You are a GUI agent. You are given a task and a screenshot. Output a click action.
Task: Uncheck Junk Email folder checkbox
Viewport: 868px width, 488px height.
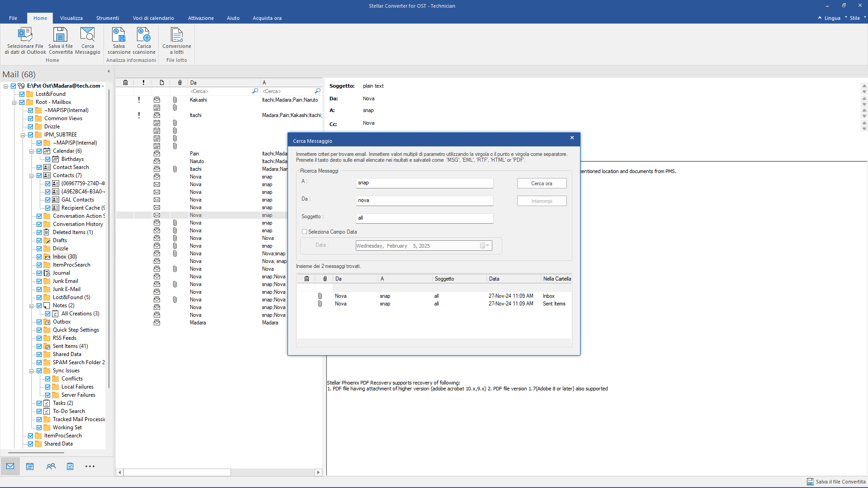pyautogui.click(x=39, y=281)
